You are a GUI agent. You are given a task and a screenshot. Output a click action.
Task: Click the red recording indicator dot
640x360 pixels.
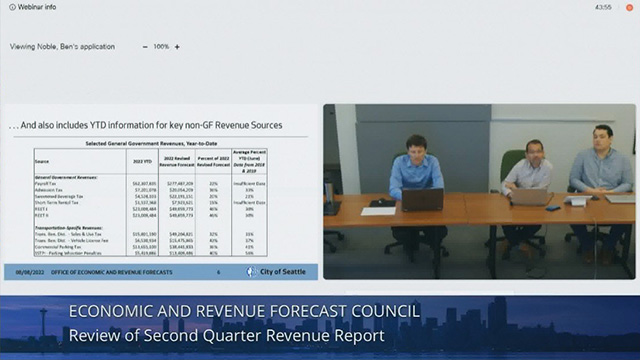[x=629, y=7]
